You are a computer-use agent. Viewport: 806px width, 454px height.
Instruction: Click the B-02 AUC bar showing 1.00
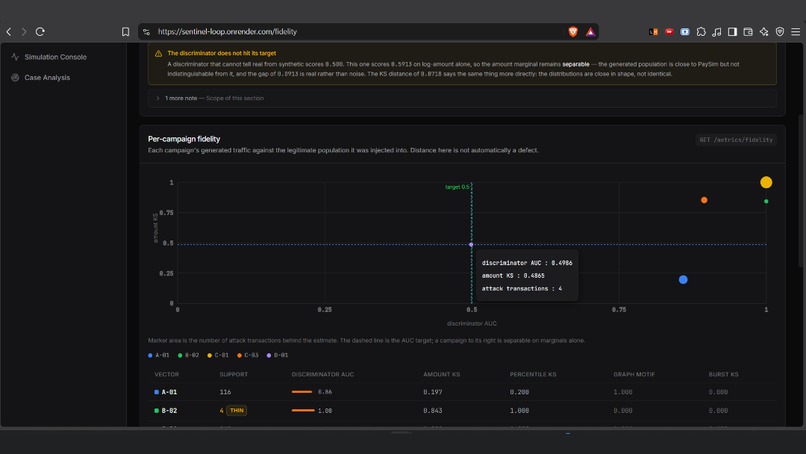(x=303, y=411)
